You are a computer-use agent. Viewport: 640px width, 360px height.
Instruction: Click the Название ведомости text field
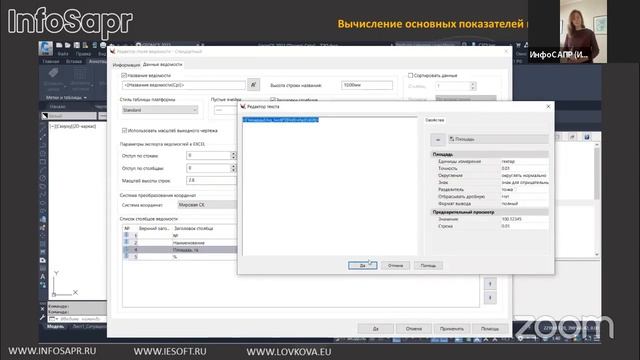pyautogui.click(x=183, y=85)
